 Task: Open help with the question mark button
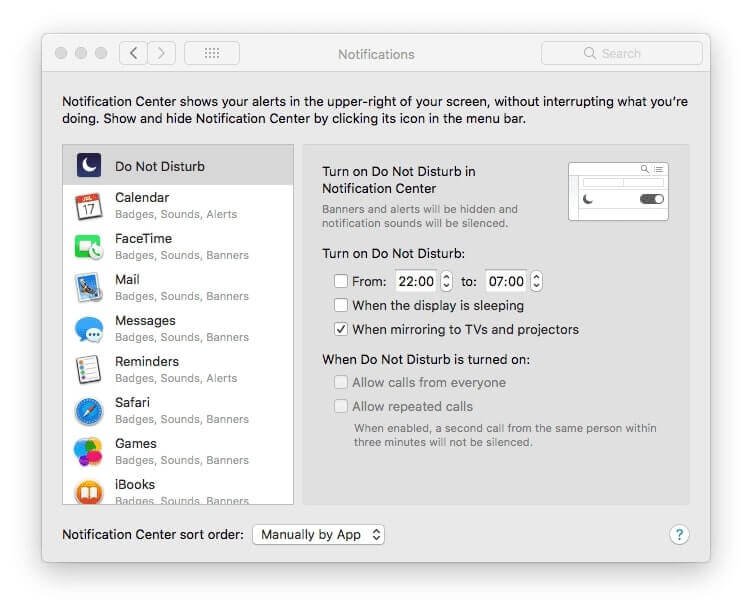[679, 534]
